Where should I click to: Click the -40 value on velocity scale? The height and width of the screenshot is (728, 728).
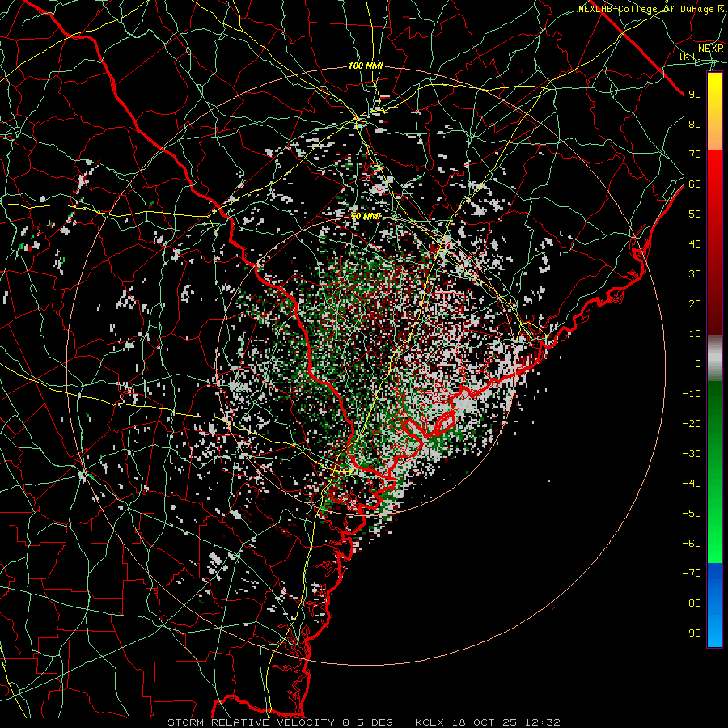click(692, 484)
